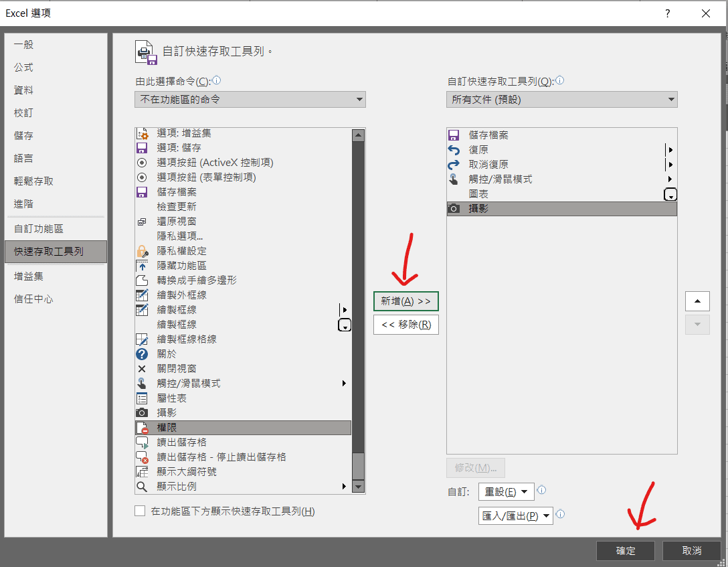The width and height of the screenshot is (728, 567).
Task: Select 儲存檔案 icon in the left command list
Action: tap(142, 192)
